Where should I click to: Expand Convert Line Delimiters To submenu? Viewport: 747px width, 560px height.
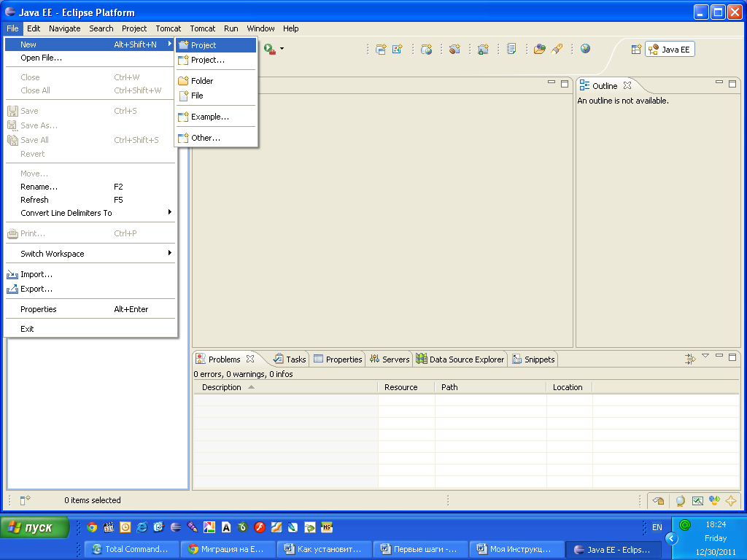coord(90,213)
